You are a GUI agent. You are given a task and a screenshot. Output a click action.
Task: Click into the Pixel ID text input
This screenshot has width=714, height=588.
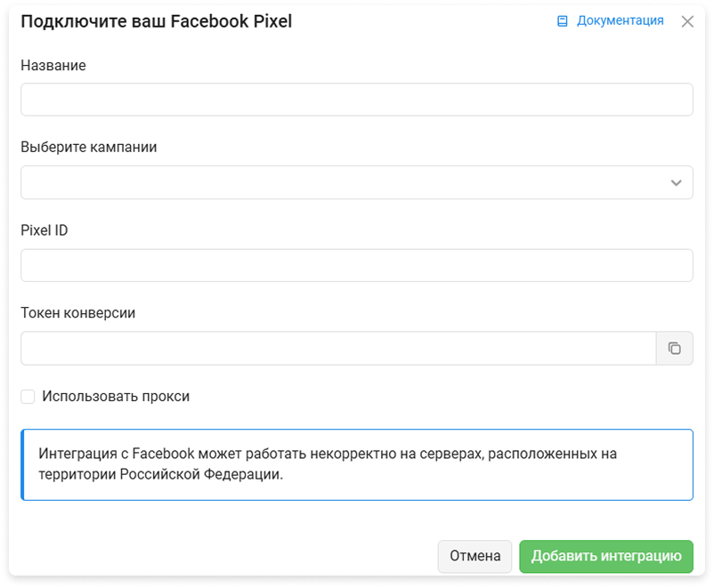click(x=356, y=265)
